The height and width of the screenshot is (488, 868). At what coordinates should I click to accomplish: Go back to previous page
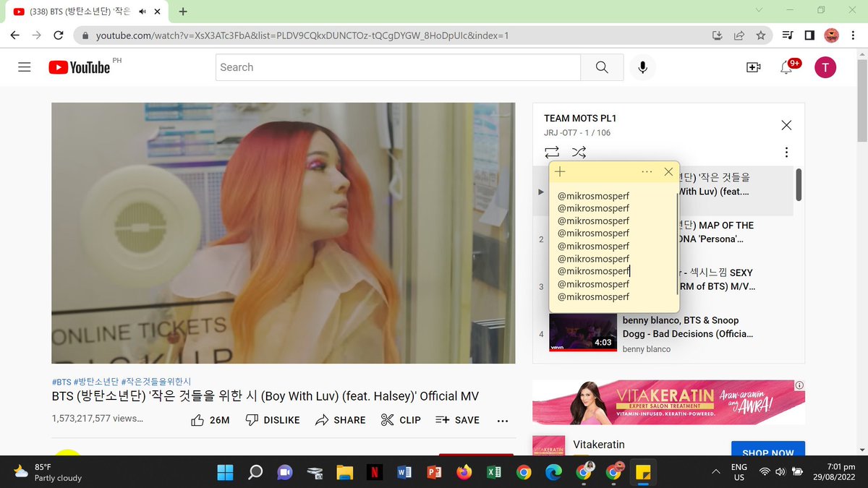pyautogui.click(x=14, y=35)
